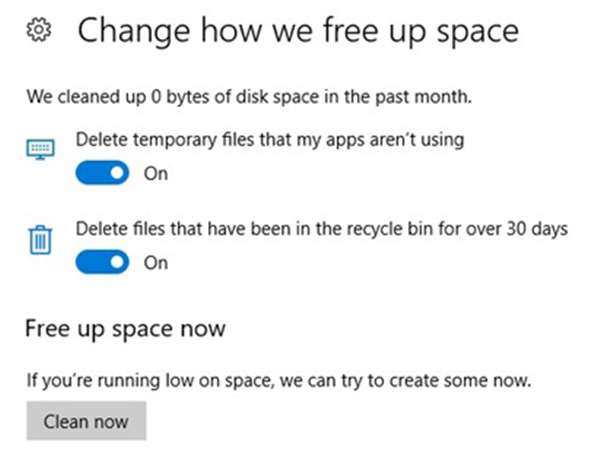The image size is (600, 450).
Task: Disable deleting temporary files toggle
Action: tap(103, 173)
